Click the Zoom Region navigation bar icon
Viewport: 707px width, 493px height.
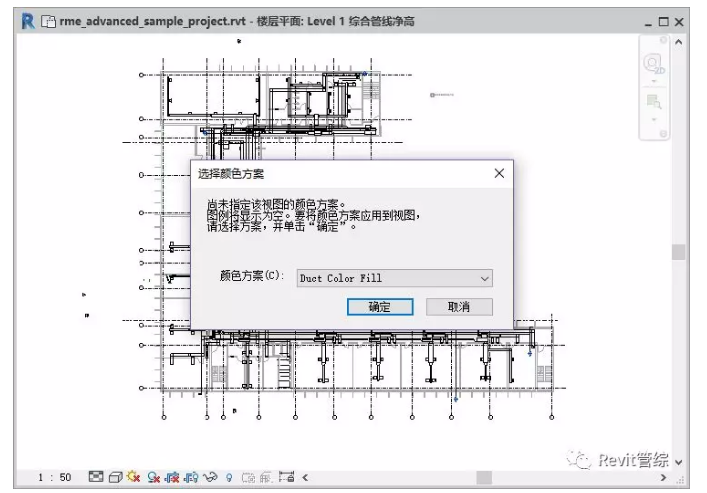point(653,101)
